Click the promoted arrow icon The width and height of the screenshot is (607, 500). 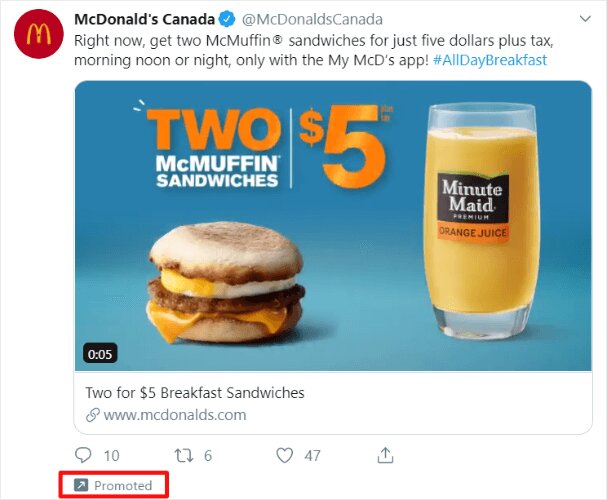coord(79,486)
